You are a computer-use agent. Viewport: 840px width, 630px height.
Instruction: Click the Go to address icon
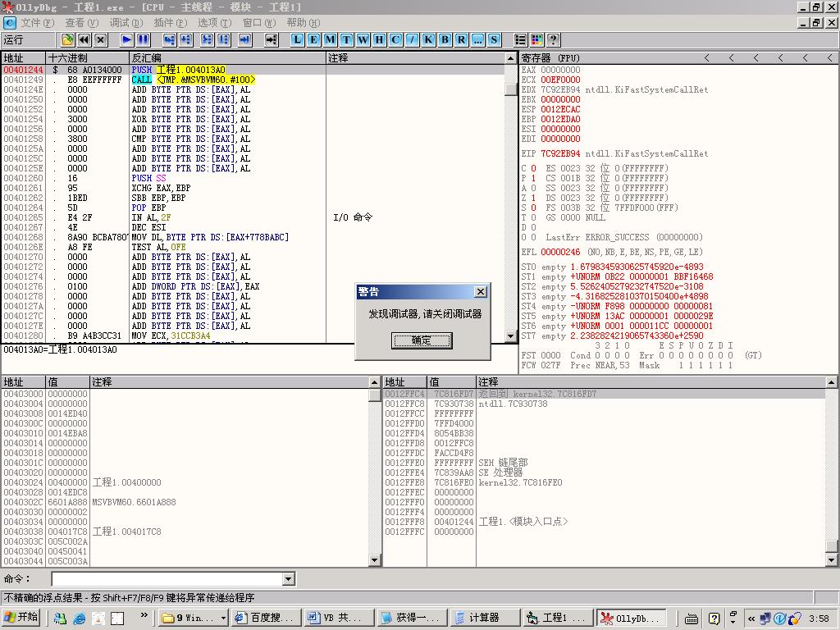point(271,39)
